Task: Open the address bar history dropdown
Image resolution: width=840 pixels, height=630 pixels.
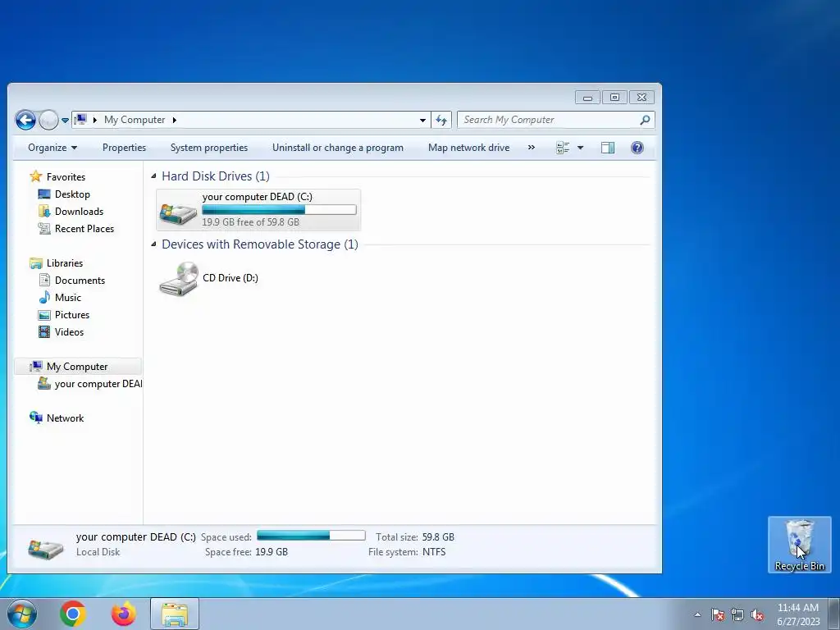Action: pyautogui.click(x=422, y=120)
